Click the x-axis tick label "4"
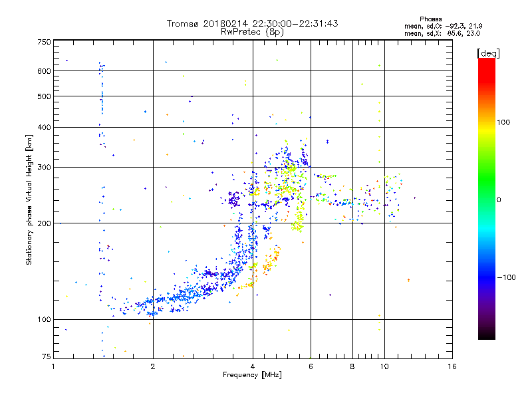The height and width of the screenshot is (399, 532). 253,366
